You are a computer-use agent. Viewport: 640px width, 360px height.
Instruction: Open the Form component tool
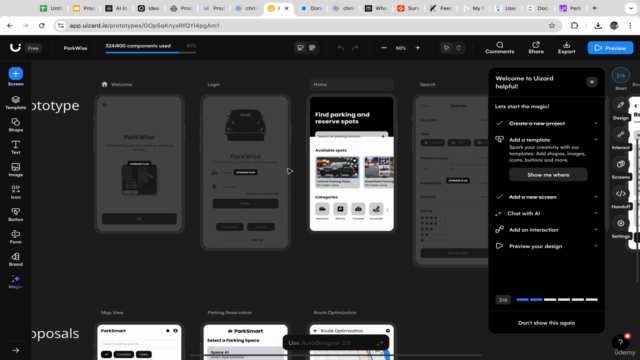pos(16,237)
